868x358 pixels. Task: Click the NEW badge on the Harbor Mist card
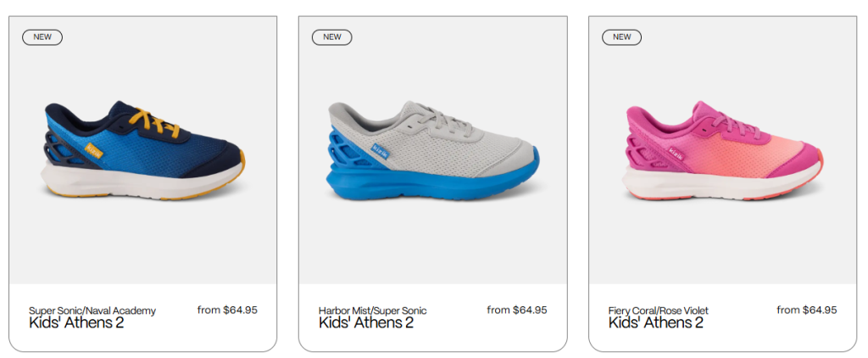pyautogui.click(x=331, y=37)
